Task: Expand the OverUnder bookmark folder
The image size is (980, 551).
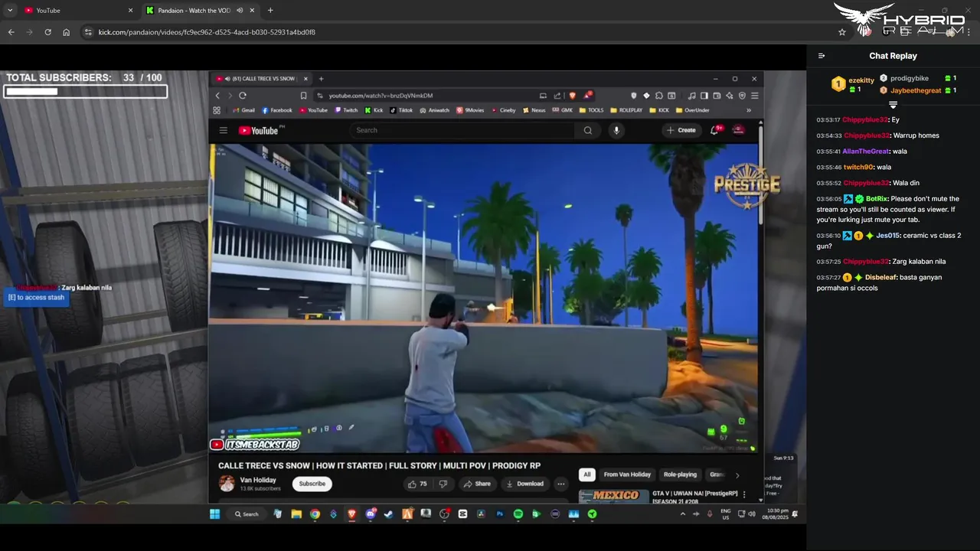Action: point(693,110)
